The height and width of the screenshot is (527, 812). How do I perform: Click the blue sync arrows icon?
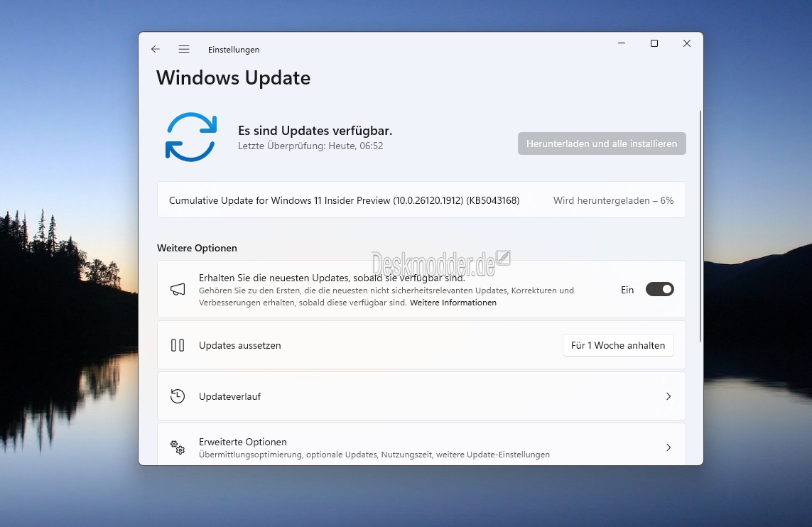(x=191, y=137)
